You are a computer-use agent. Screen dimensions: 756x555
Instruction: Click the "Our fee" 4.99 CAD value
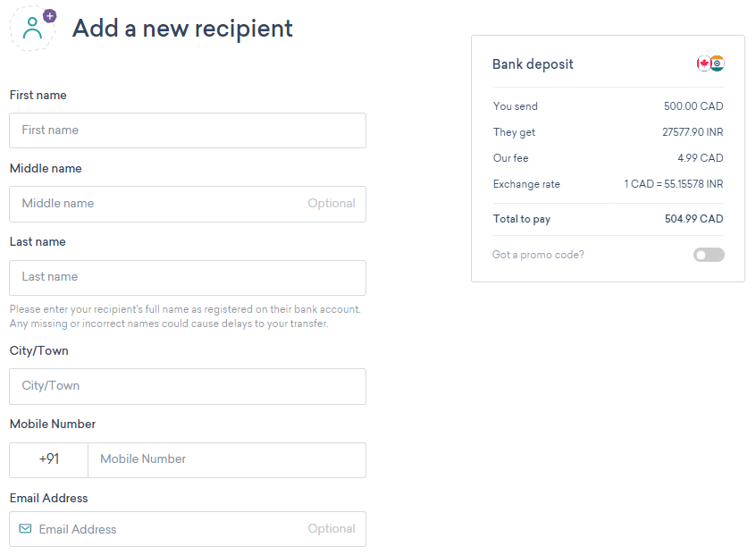pos(700,158)
